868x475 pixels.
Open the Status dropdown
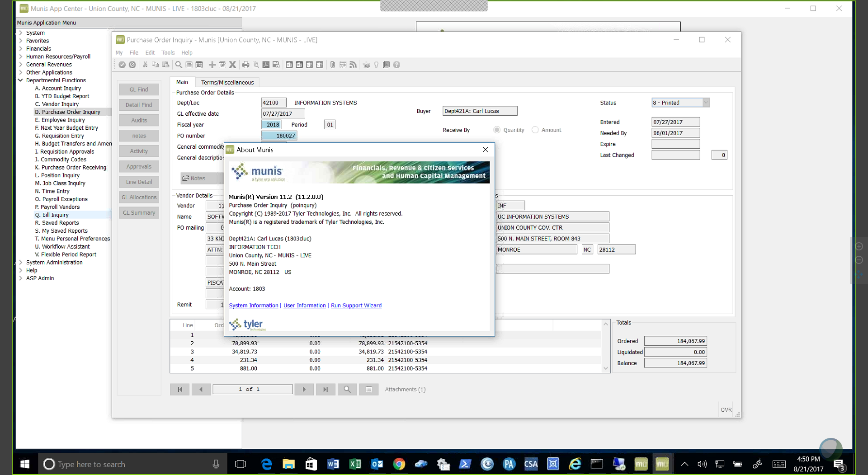tap(706, 103)
